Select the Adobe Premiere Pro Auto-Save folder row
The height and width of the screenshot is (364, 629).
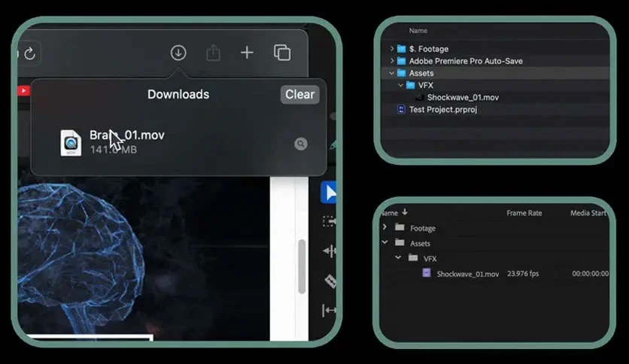click(x=495, y=61)
